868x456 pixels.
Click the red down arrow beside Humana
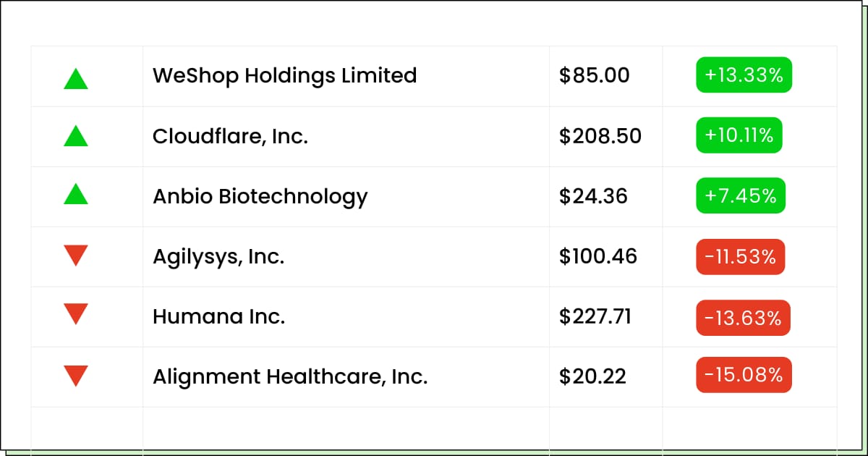click(x=76, y=314)
